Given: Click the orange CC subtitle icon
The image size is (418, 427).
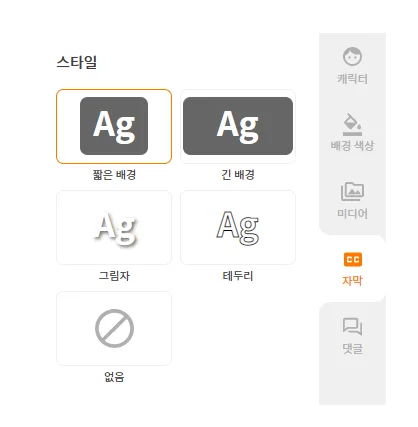Looking at the screenshot, I should coord(353,260).
